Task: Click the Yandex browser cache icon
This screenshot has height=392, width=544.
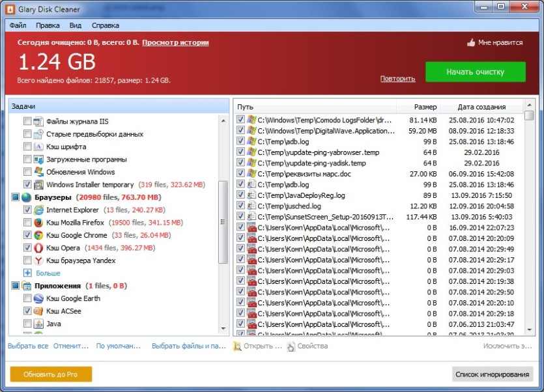Action: (38, 260)
